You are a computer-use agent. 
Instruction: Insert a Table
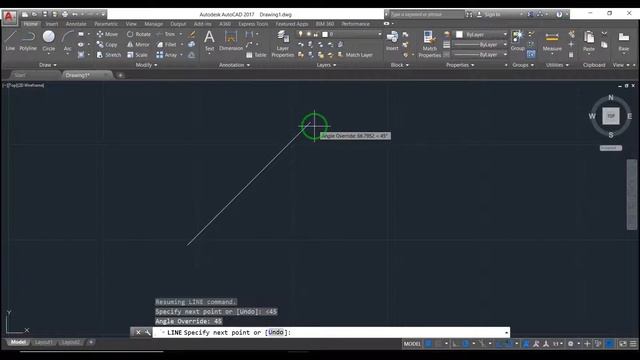tap(256, 55)
